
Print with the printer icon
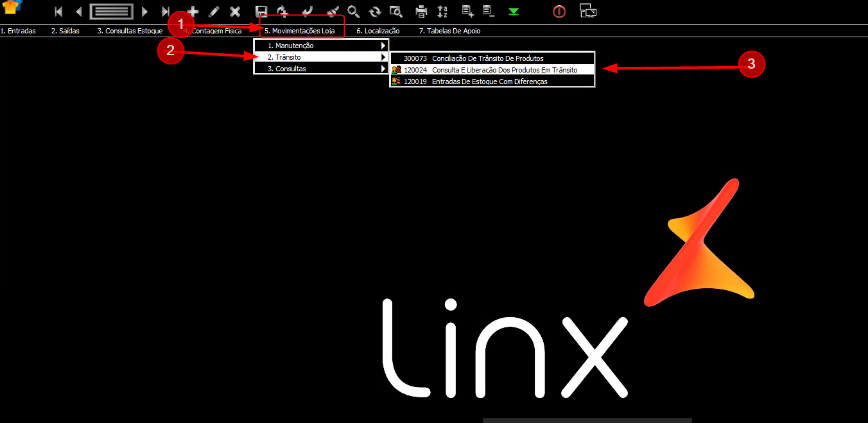pyautogui.click(x=421, y=12)
